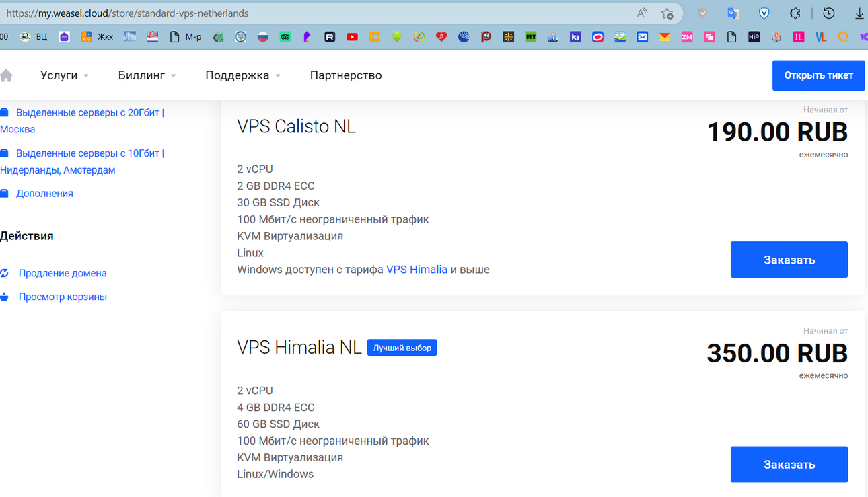Open the browser Extensions puzzle icon
This screenshot has height=497, width=868.
[795, 13]
